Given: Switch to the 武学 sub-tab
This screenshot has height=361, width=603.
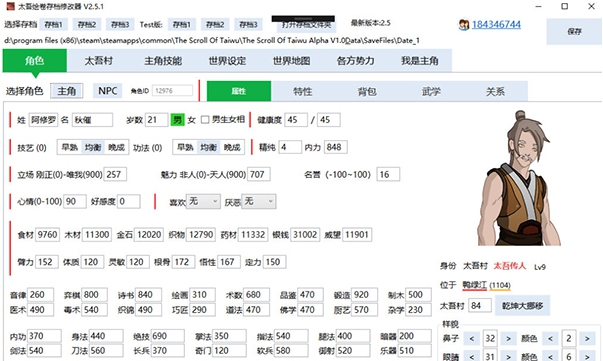Looking at the screenshot, I should (x=431, y=91).
